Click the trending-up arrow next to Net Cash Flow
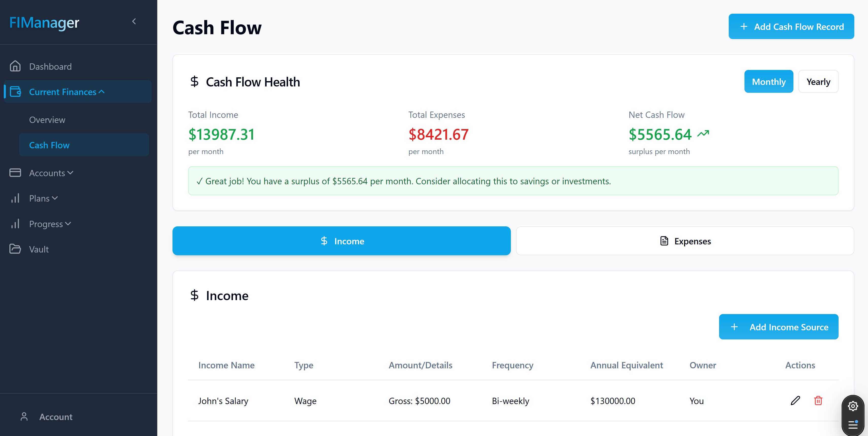 pyautogui.click(x=703, y=134)
